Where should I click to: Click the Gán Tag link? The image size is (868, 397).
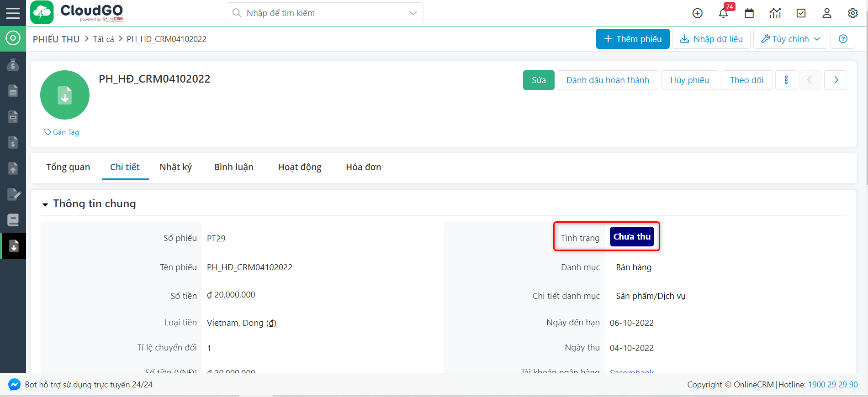pyautogui.click(x=62, y=132)
